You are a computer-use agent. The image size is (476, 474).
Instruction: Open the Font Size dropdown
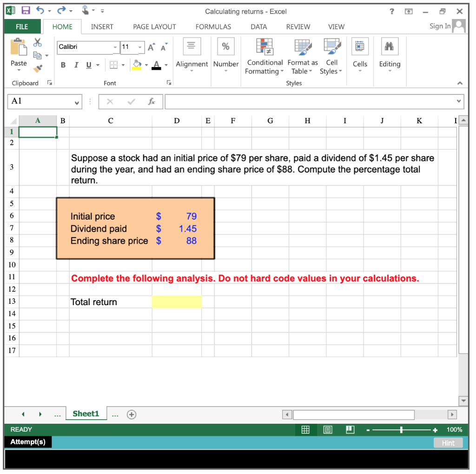pos(140,47)
